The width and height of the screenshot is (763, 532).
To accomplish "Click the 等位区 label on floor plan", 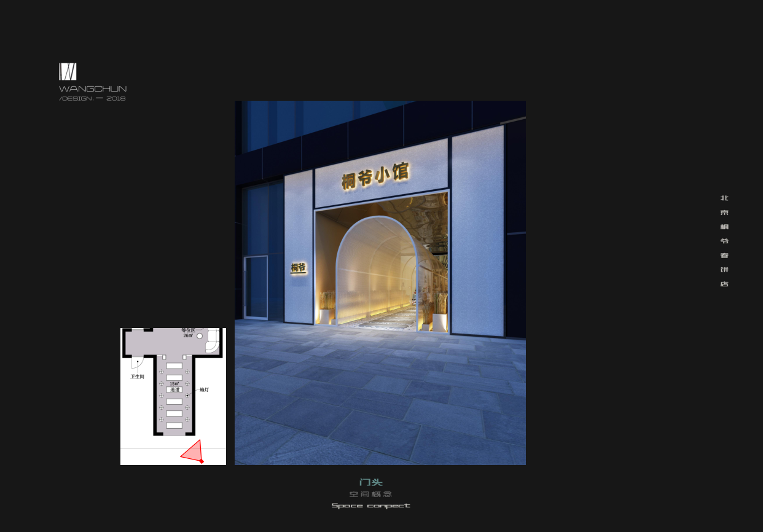I will (x=187, y=331).
